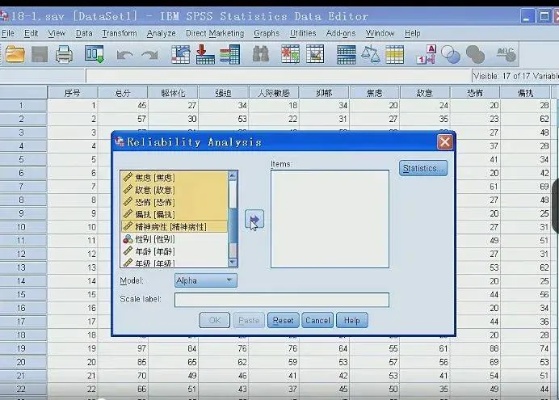Click the Insert Cases toolbar icon

pos(290,55)
